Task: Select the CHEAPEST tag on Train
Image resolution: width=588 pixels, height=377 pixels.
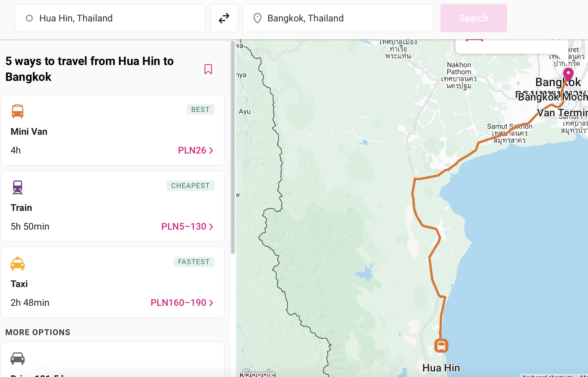Action: (x=190, y=186)
